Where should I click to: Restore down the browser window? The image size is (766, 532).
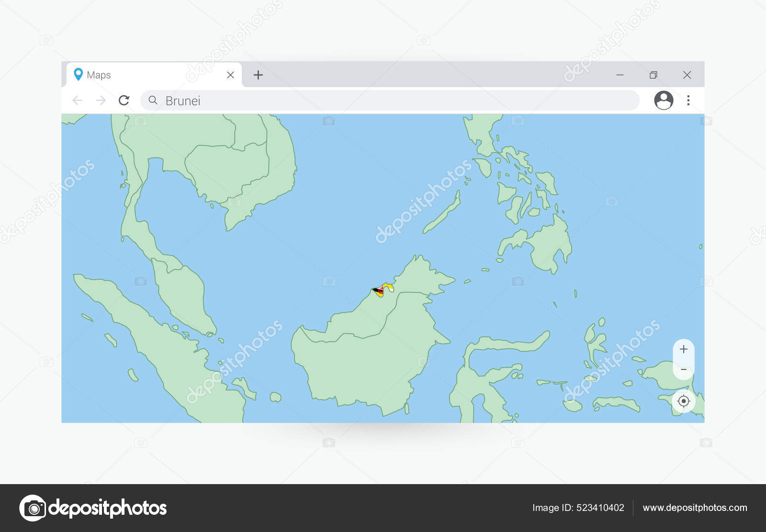click(653, 75)
